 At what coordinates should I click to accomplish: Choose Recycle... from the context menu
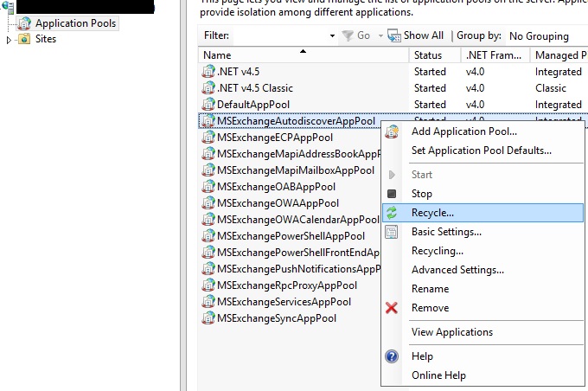483,213
